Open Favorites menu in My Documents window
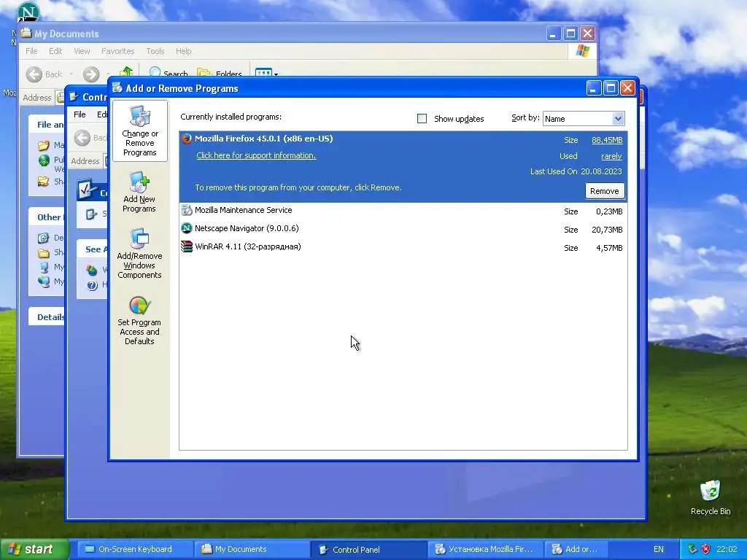The height and width of the screenshot is (560, 747). [117, 51]
